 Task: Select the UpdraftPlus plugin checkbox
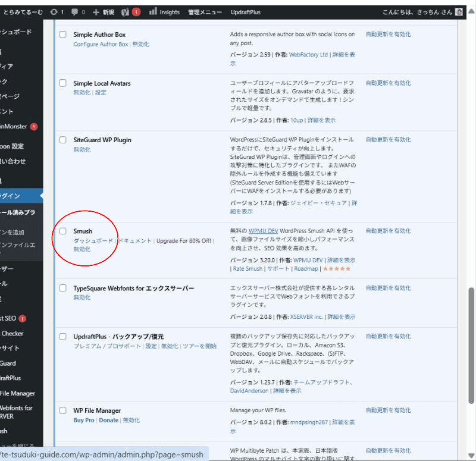(x=63, y=336)
